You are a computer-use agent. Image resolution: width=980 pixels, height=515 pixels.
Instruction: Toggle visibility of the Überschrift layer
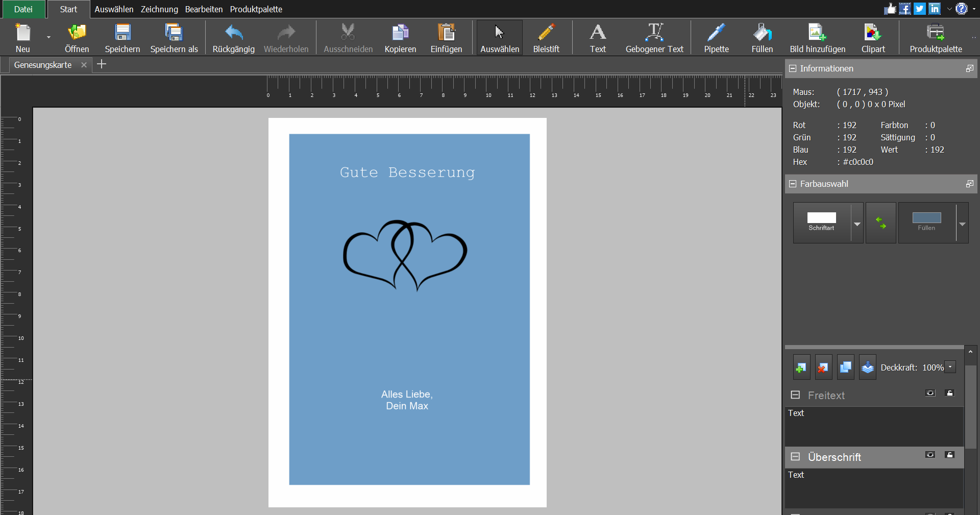tap(930, 455)
